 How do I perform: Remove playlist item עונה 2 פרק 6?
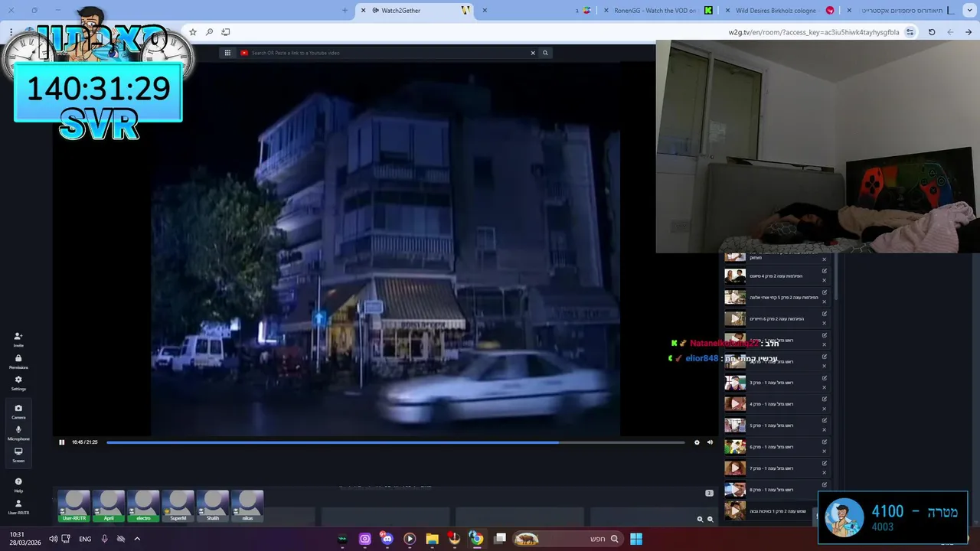(x=825, y=324)
